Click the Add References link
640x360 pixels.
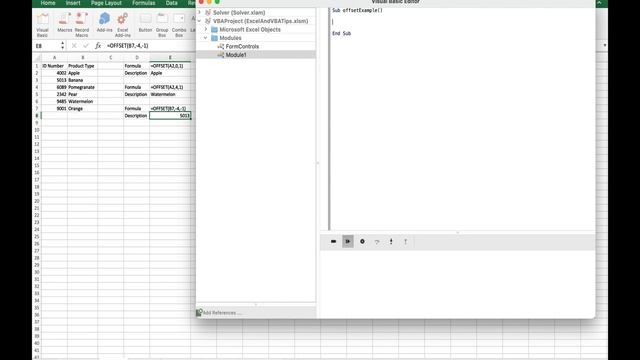[222, 313]
